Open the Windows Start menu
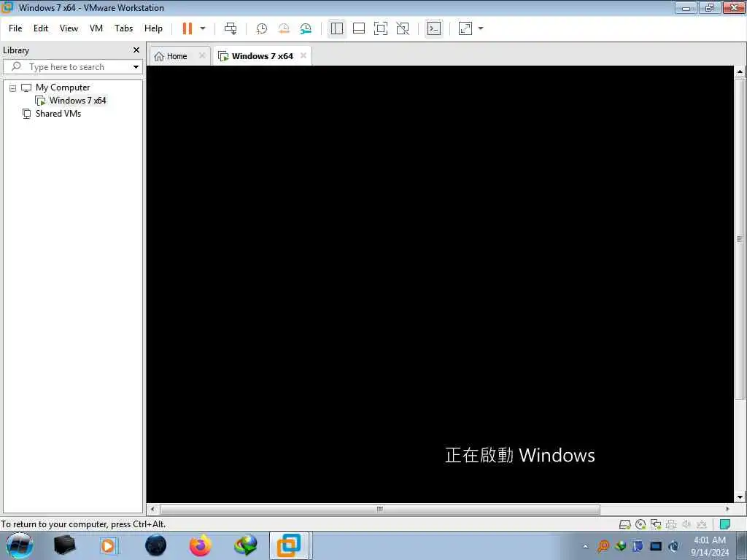 coord(19,545)
